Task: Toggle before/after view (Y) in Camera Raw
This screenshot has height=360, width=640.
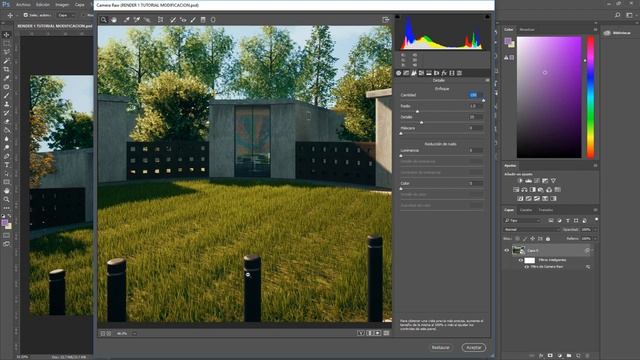Action: (x=361, y=333)
